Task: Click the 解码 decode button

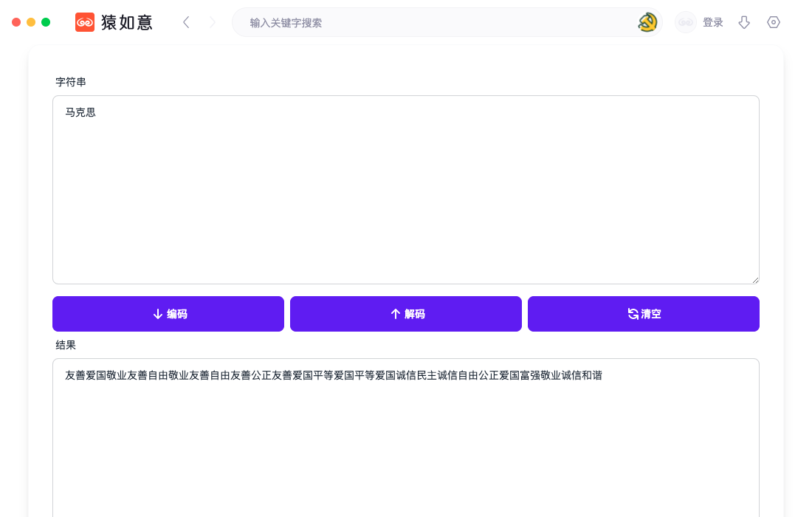Action: tap(406, 314)
